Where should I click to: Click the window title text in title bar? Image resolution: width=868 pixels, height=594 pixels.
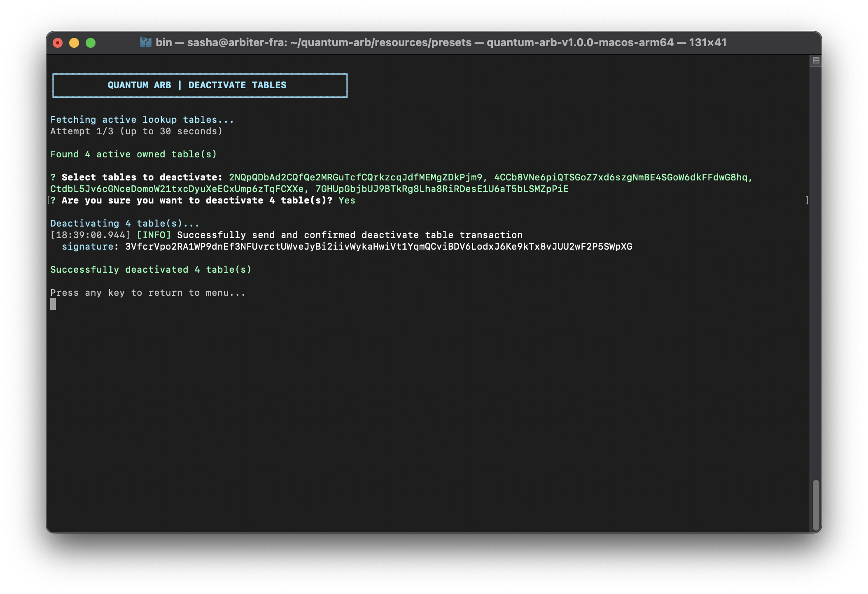pyautogui.click(x=441, y=42)
